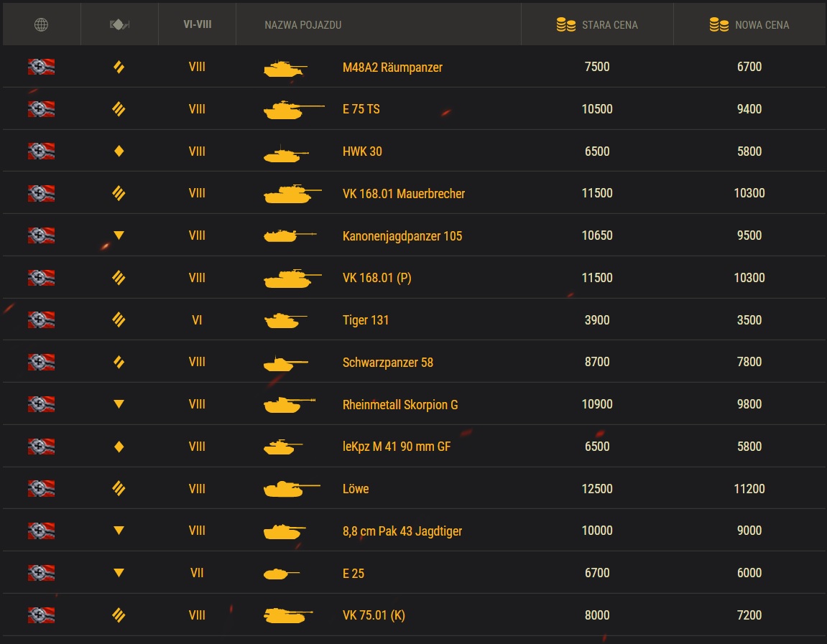Select the VK 75.01 (K) vehicle name
This screenshot has height=644, width=827.
374,615
